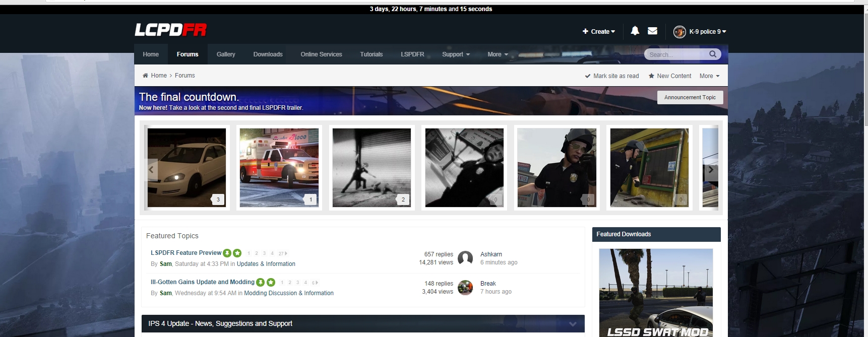
Task: Click the New Content link
Action: [670, 76]
